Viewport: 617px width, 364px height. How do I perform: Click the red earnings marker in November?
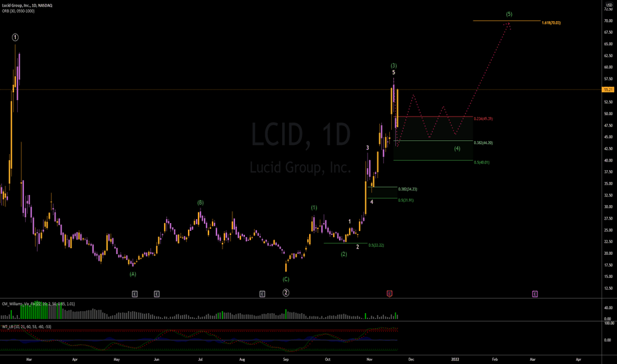pos(389,294)
